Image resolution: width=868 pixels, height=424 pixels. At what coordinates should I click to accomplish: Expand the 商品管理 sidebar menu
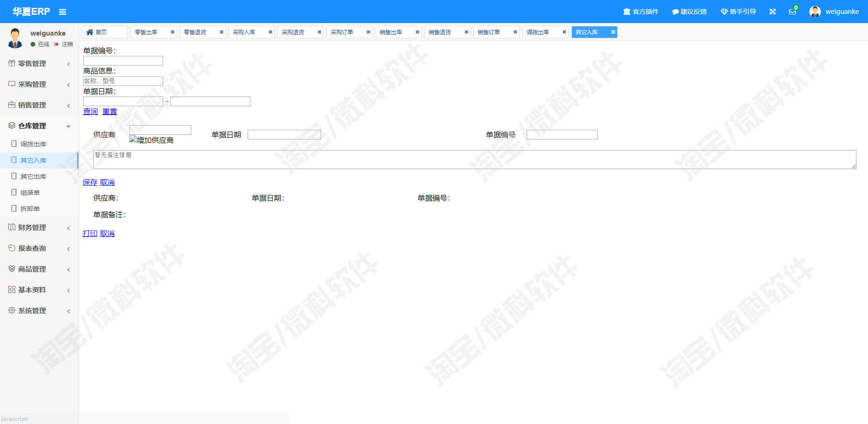[39, 269]
